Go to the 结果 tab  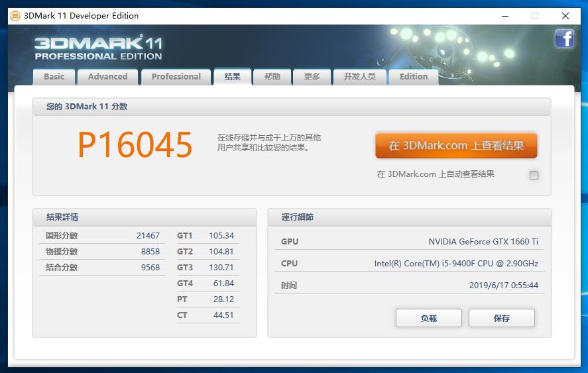tap(233, 77)
